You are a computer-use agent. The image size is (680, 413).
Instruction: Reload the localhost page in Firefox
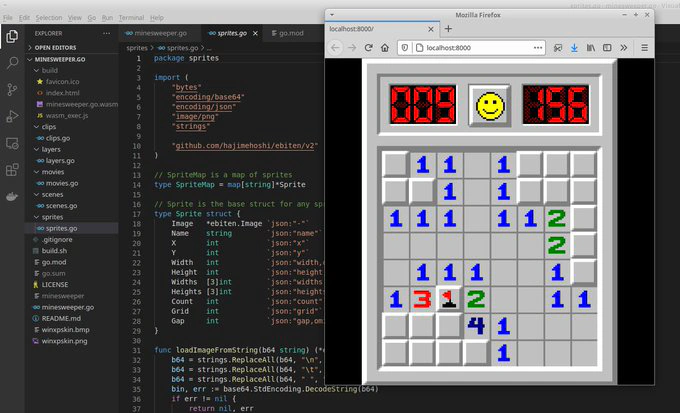(369, 48)
